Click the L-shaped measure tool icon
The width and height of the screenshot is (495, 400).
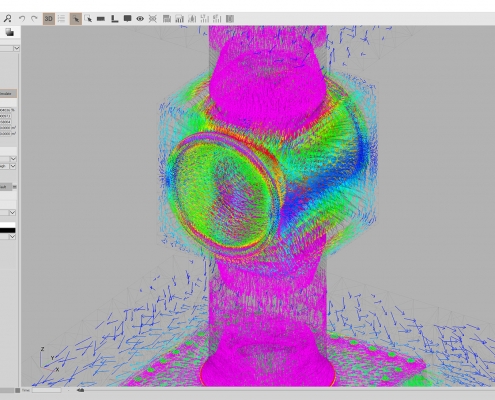click(114, 19)
